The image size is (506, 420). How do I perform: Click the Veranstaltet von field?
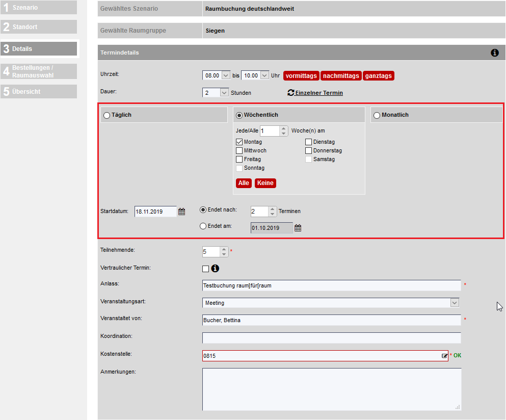pos(331,320)
